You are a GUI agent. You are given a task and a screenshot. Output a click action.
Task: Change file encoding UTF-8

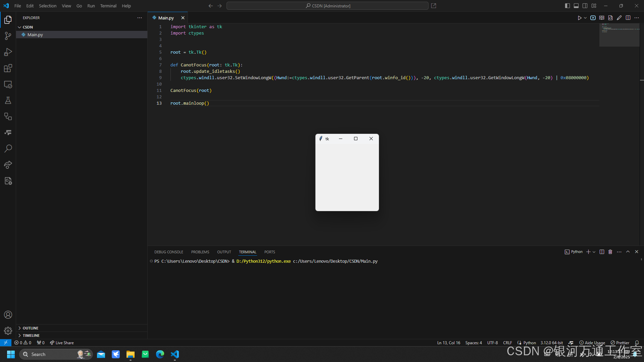click(x=493, y=343)
